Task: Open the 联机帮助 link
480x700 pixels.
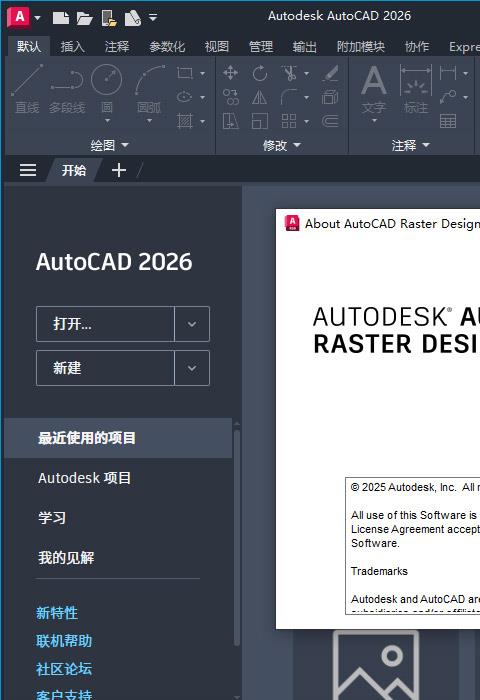Action: pos(64,641)
